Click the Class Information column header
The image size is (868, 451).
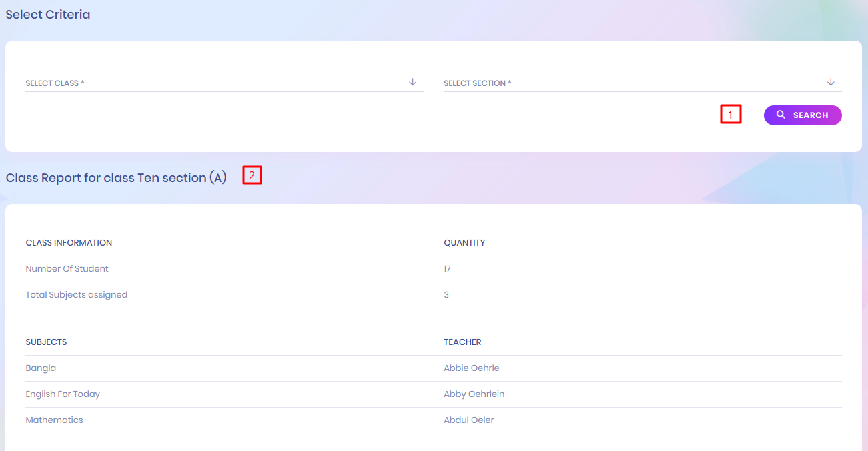[x=69, y=243]
